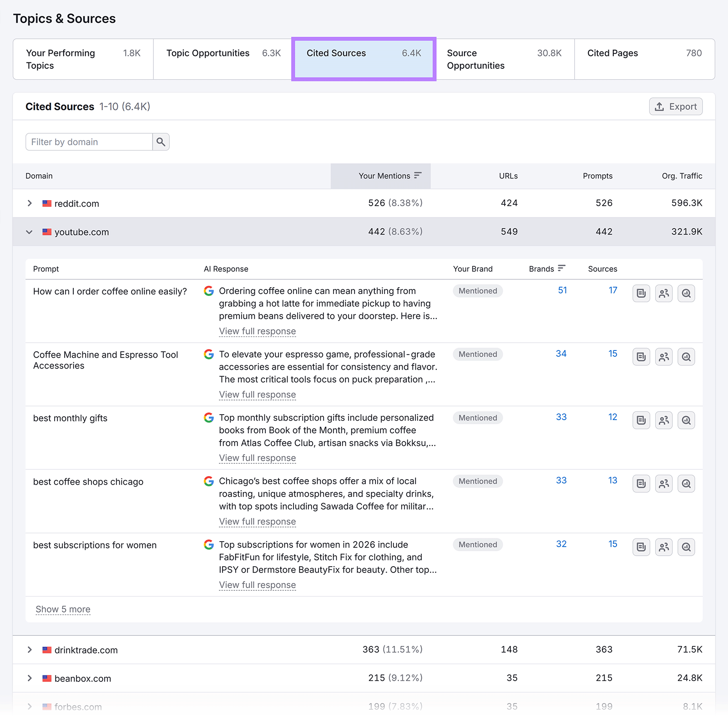Focus the Filter by domain field

[89, 142]
